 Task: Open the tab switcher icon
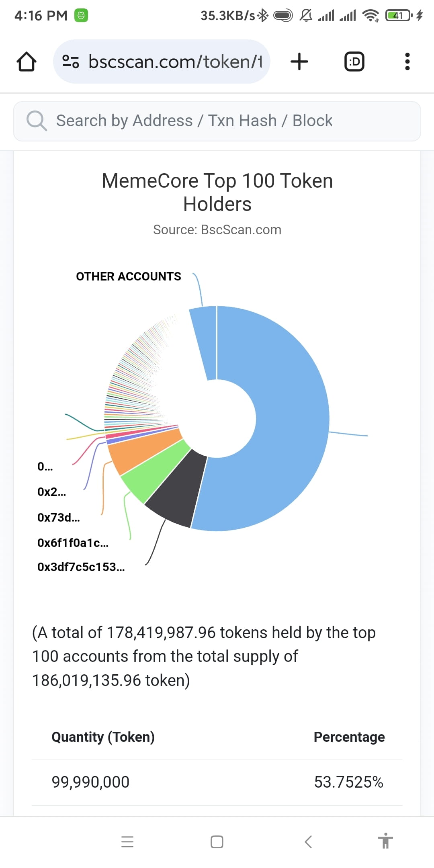pyautogui.click(x=354, y=61)
